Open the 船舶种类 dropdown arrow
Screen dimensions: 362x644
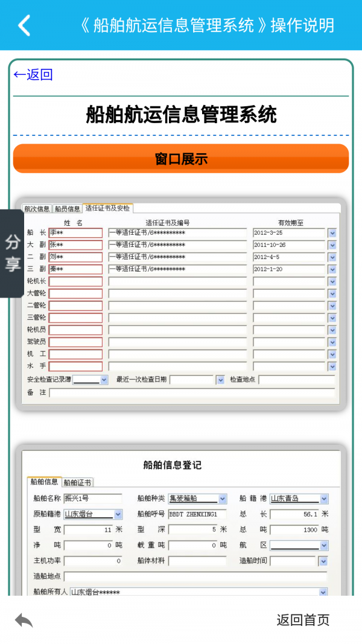pyautogui.click(x=223, y=499)
